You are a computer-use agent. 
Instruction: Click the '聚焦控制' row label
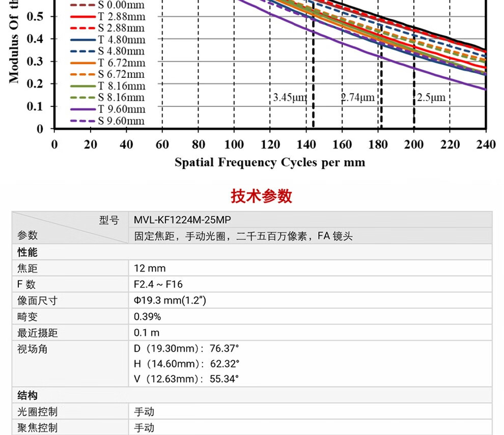pyautogui.click(x=37, y=427)
